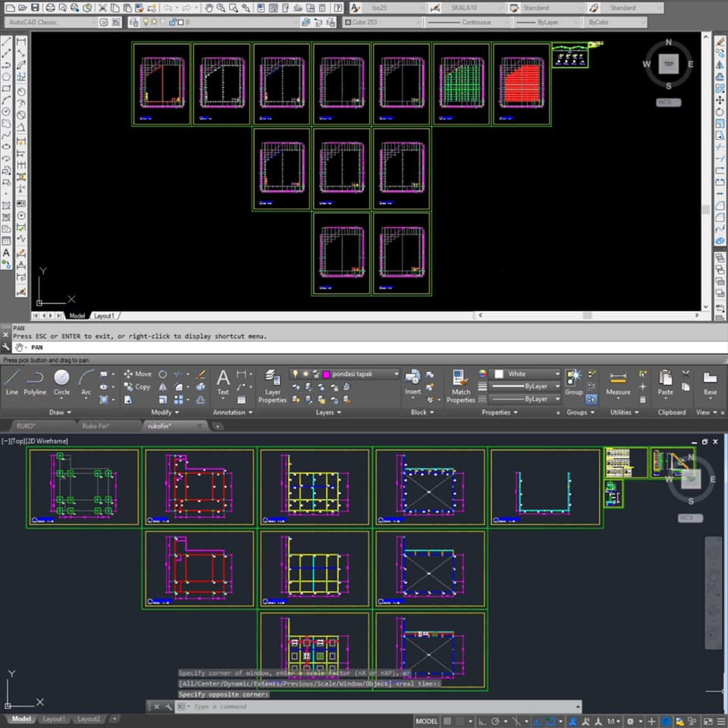Toggle ortho mode in the status bar
This screenshot has width=728, height=728.
482,721
